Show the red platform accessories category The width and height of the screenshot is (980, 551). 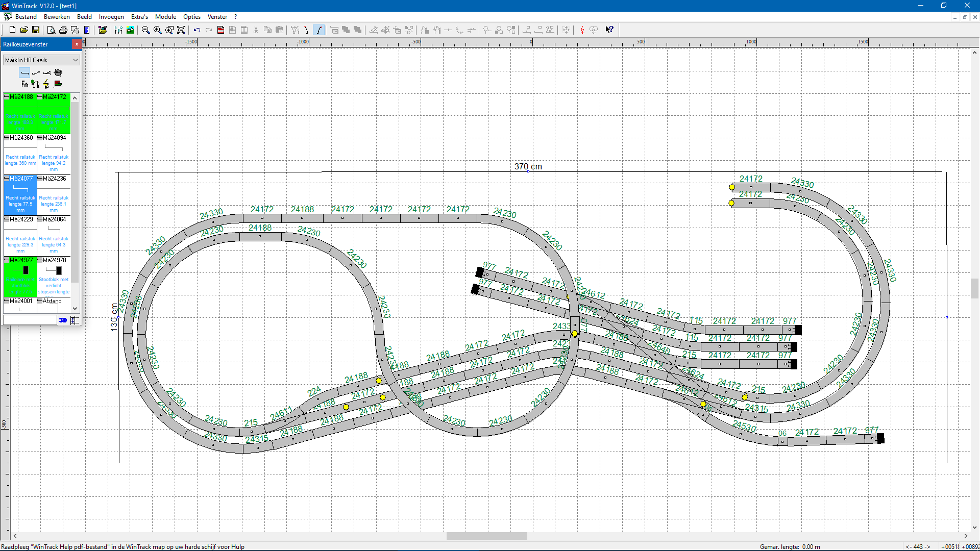point(58,84)
